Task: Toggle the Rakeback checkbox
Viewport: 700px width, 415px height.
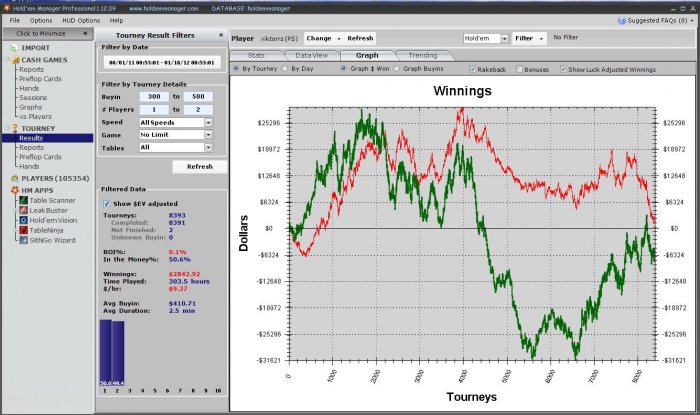Action: tap(472, 69)
